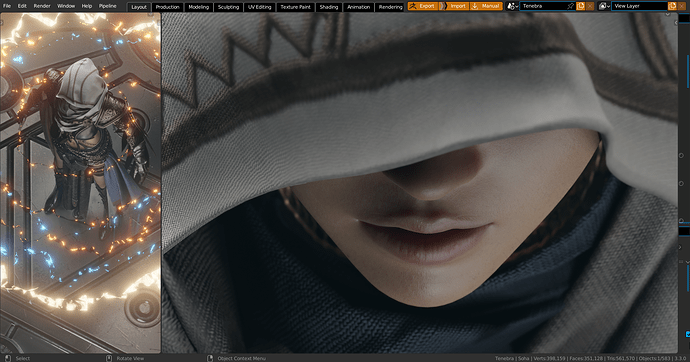
Task: Open the Render menu
Action: [x=42, y=6]
